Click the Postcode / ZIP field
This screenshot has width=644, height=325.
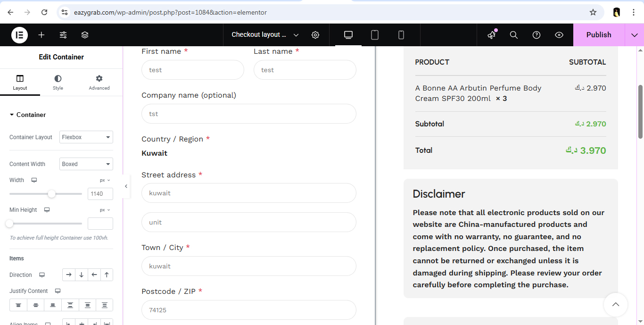(x=249, y=310)
